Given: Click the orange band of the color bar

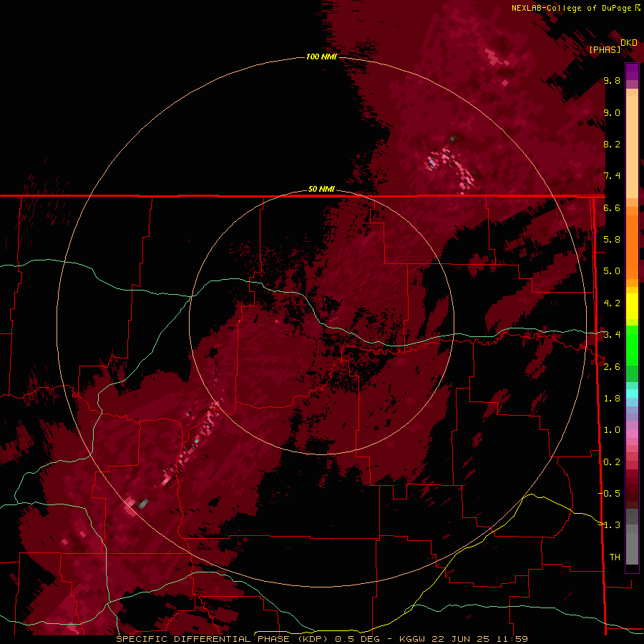Looking at the screenshot, I should [632, 246].
